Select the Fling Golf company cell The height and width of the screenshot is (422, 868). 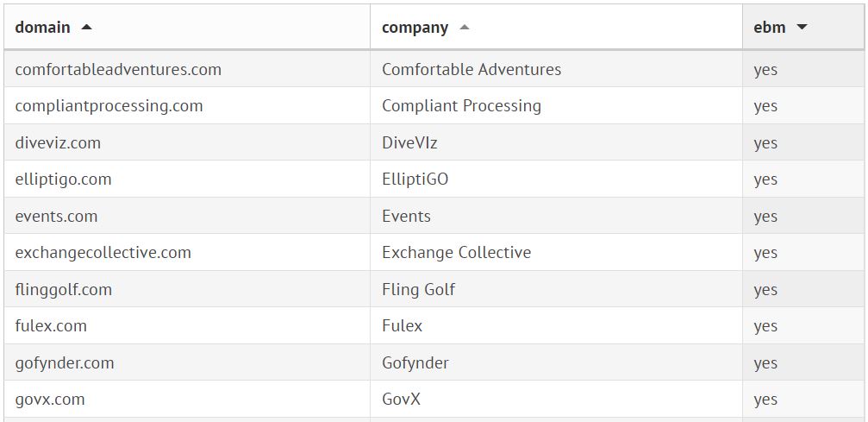click(418, 290)
